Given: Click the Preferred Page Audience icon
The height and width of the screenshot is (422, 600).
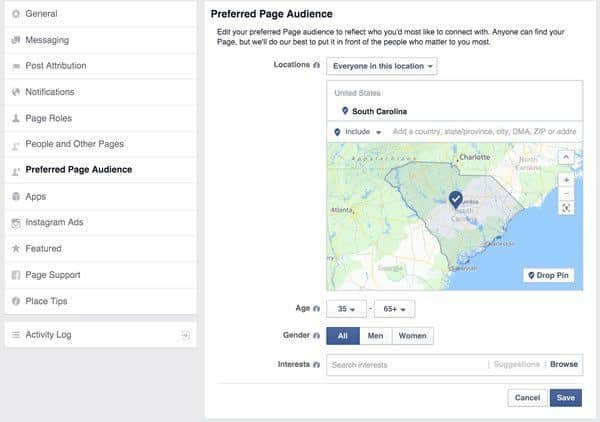Looking at the screenshot, I should pos(16,171).
